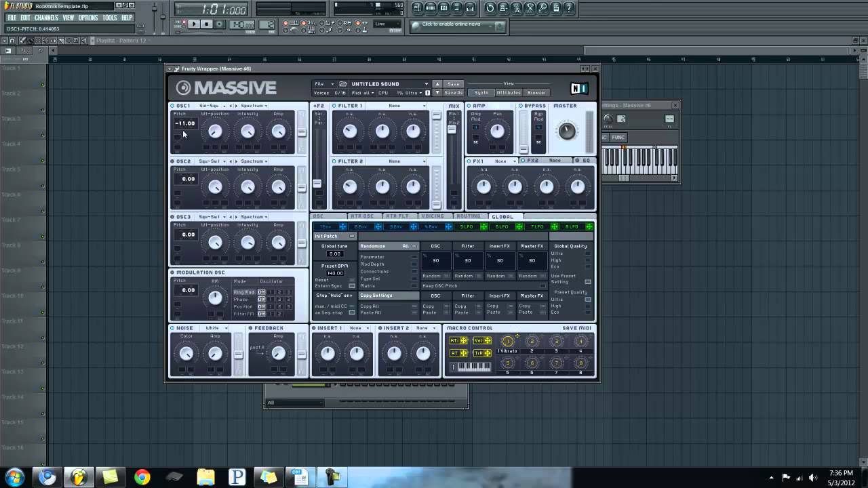Toggle the OSC1 power button
The height and width of the screenshot is (488, 868).
pos(172,106)
